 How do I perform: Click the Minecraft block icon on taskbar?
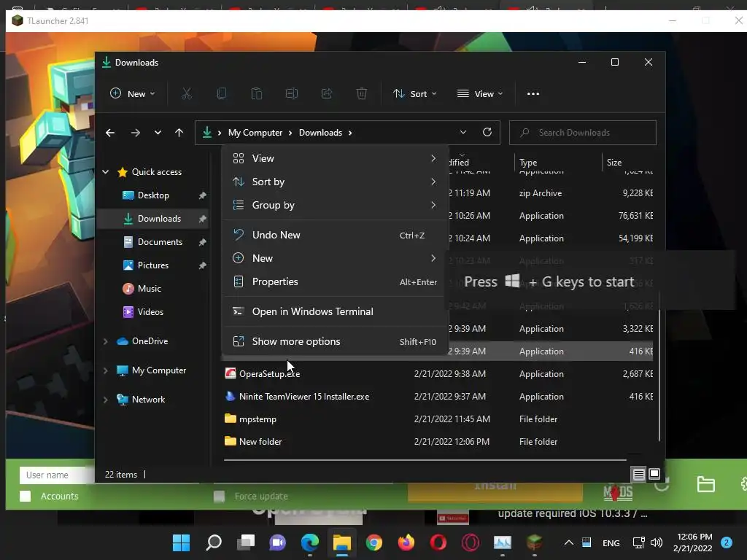(x=535, y=542)
